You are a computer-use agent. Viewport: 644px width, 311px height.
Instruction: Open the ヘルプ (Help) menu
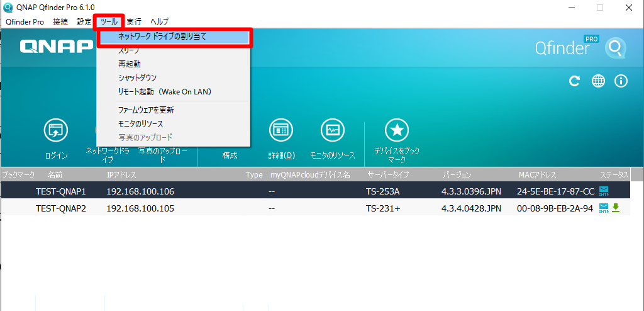click(x=159, y=22)
